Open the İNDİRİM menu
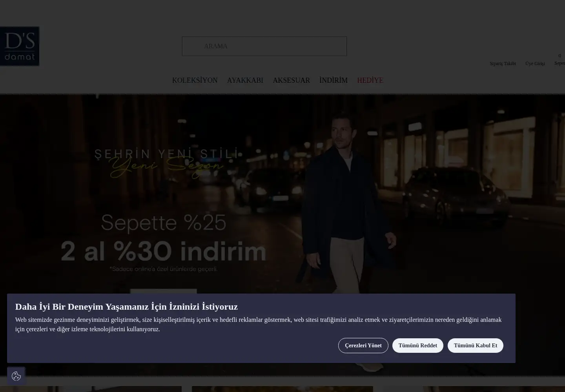 coord(334,80)
